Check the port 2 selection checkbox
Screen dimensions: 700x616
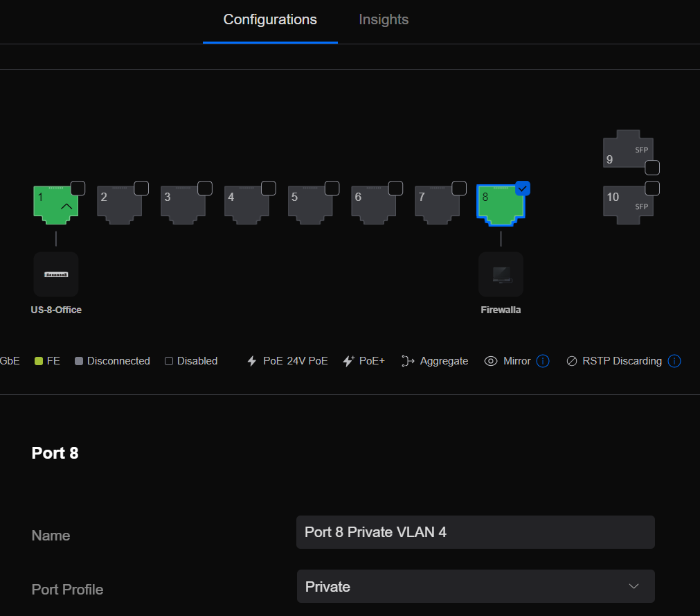(x=141, y=188)
